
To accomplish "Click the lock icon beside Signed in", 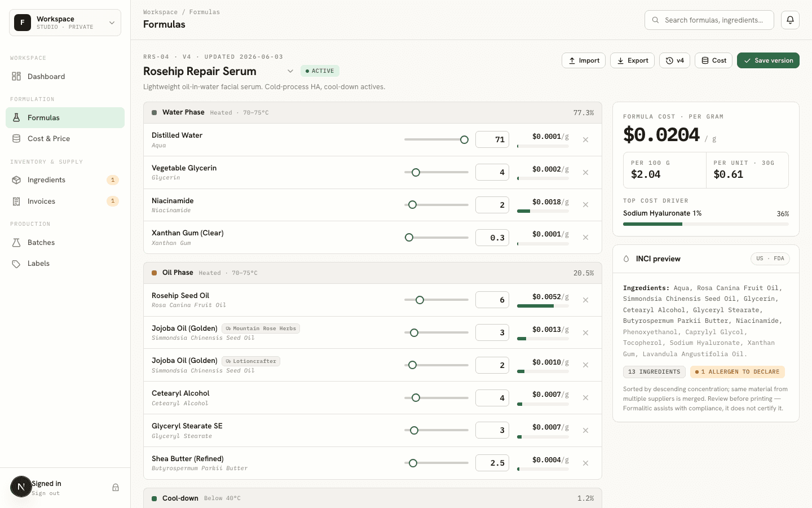I will click(116, 488).
